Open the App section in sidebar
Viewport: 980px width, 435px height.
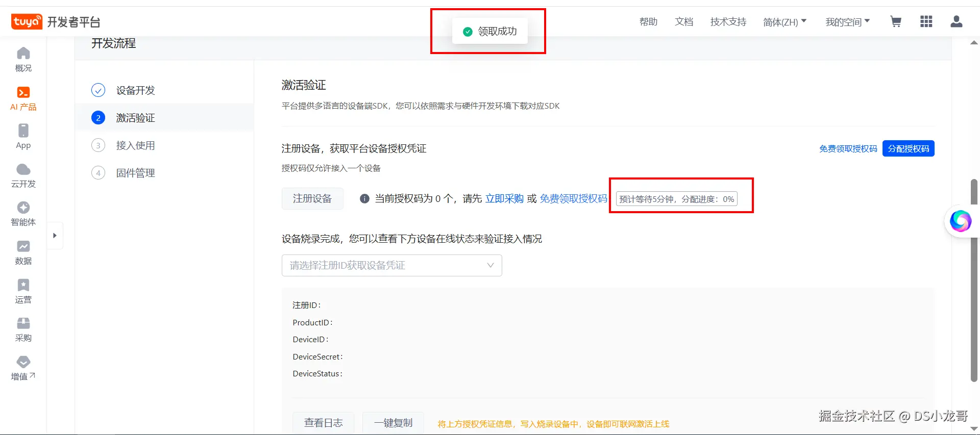point(23,137)
